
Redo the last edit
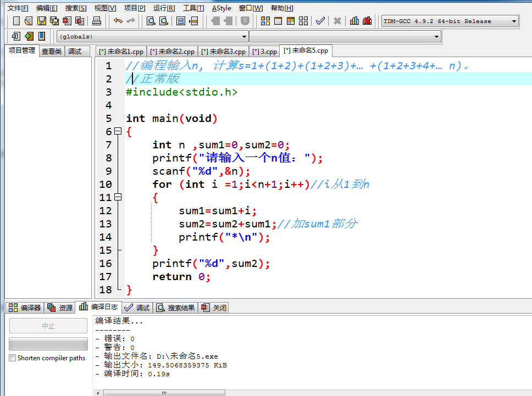(131, 21)
